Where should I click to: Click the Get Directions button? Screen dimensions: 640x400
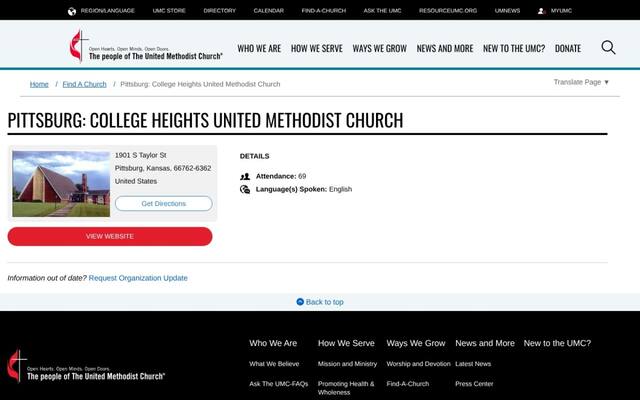point(164,203)
